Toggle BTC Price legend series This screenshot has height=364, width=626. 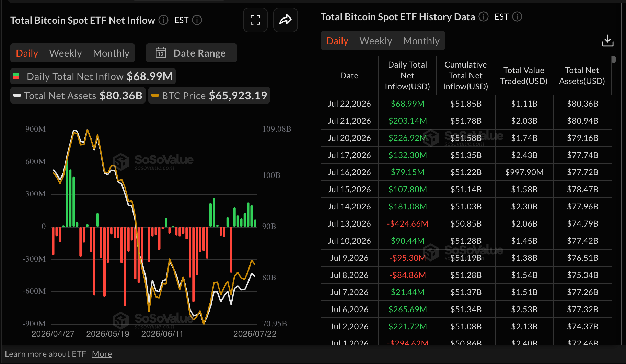click(x=209, y=95)
